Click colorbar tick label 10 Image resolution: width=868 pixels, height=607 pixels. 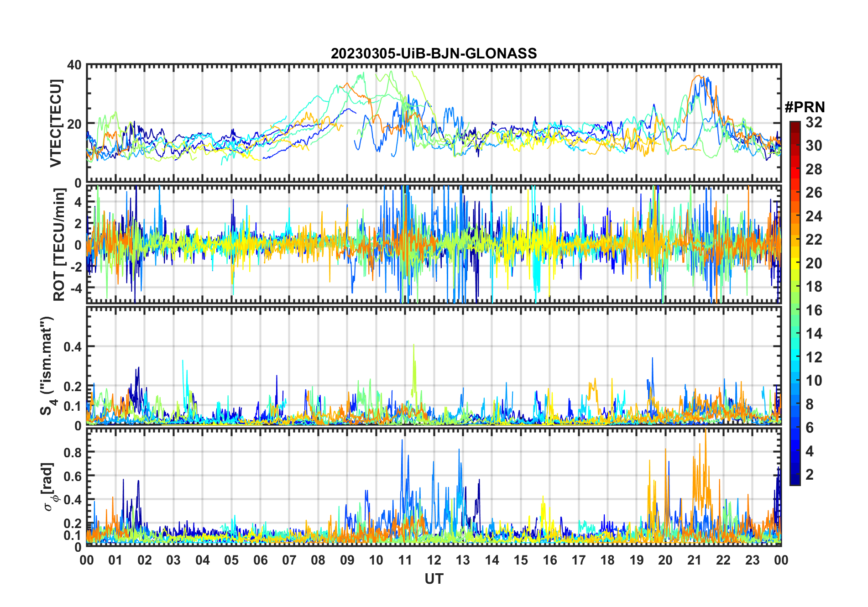[813, 381]
